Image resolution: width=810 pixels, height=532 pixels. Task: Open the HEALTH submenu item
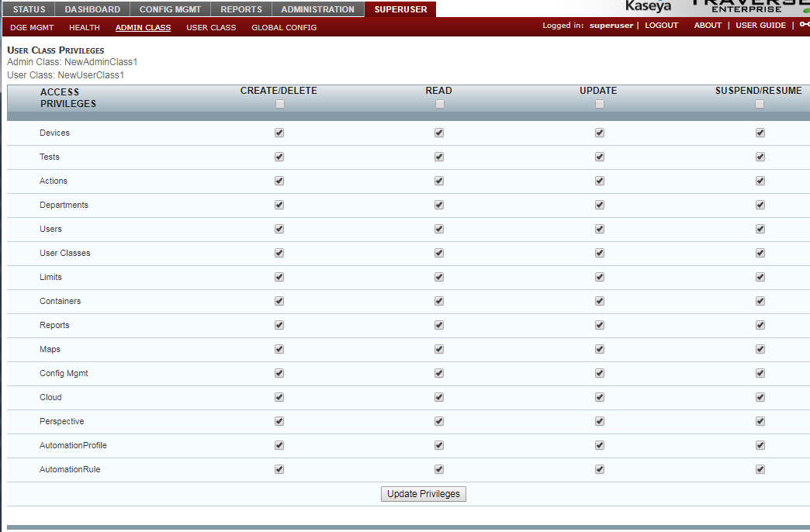pos(85,27)
